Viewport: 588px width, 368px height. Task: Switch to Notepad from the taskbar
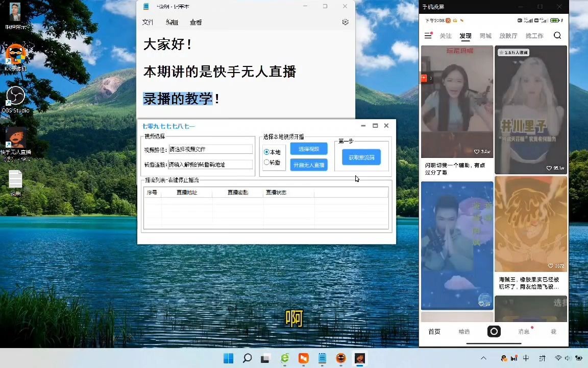[322, 358]
